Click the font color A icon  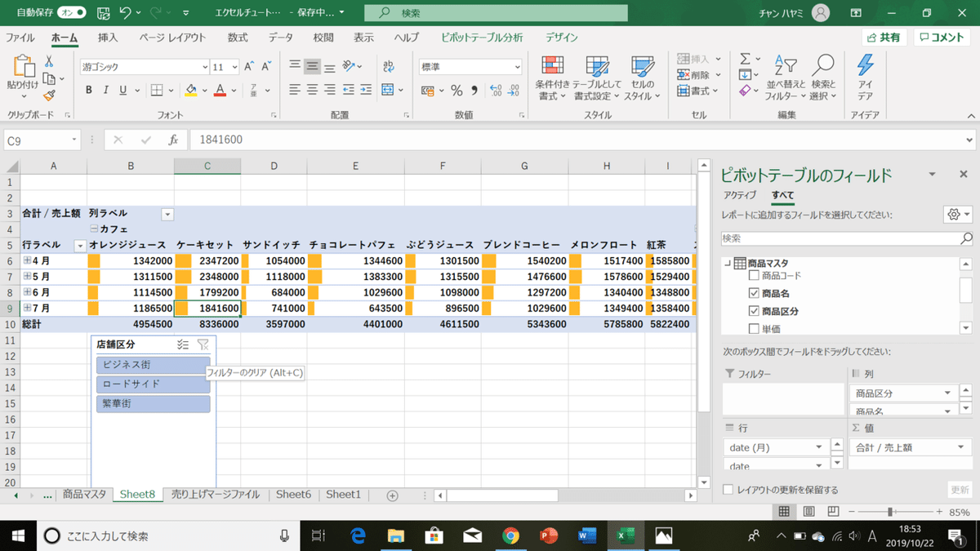[x=219, y=91]
